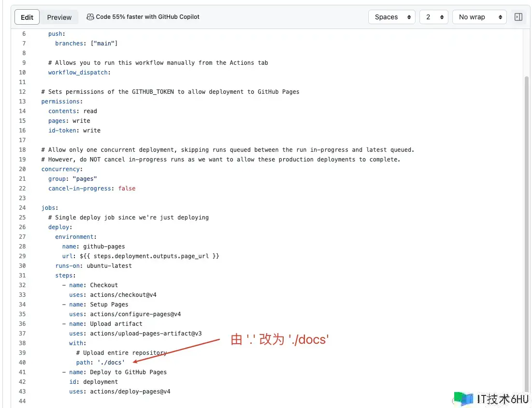Switch to the Edit tab
This screenshot has width=532, height=408.
click(x=27, y=17)
